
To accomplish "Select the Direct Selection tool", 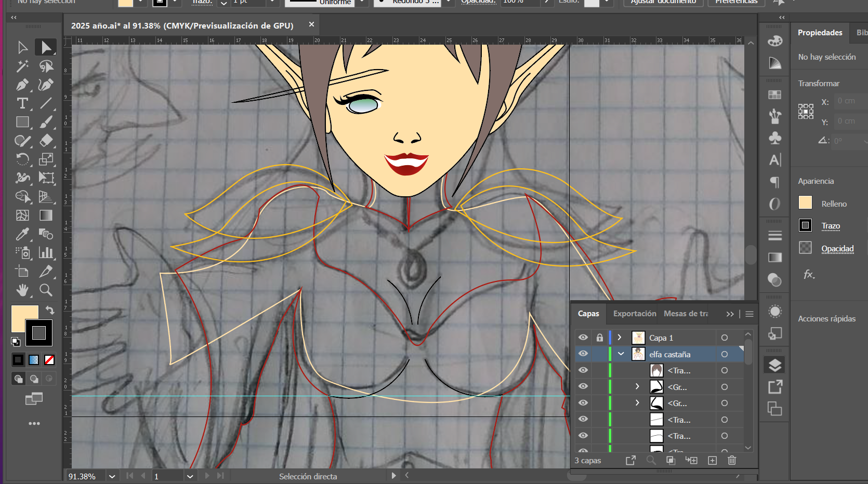I will point(46,47).
